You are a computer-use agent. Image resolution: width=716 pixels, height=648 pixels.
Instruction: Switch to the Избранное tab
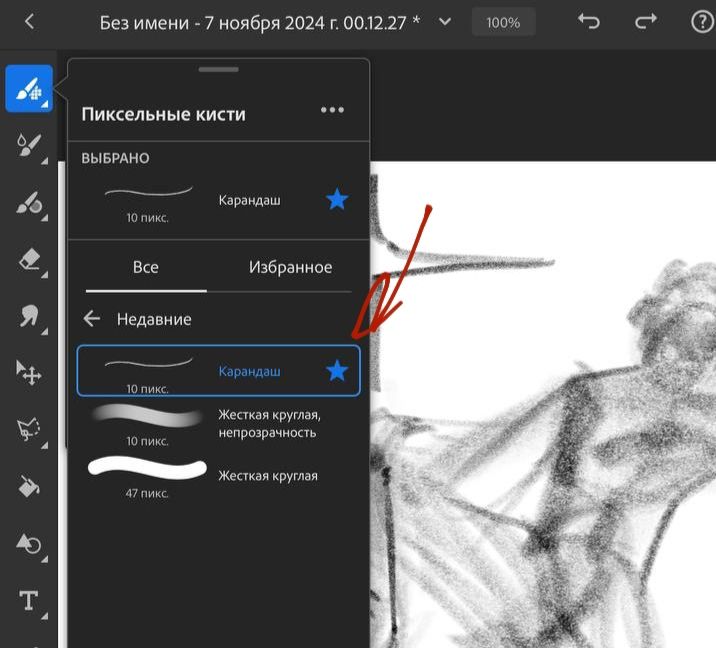(x=290, y=267)
